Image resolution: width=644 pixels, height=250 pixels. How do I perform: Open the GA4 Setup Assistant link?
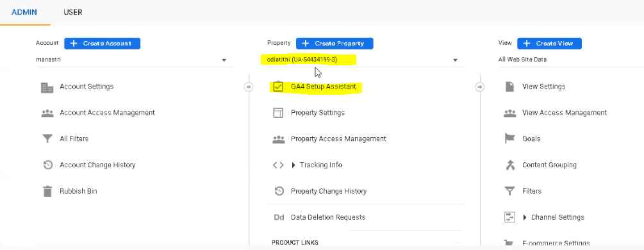pos(324,87)
